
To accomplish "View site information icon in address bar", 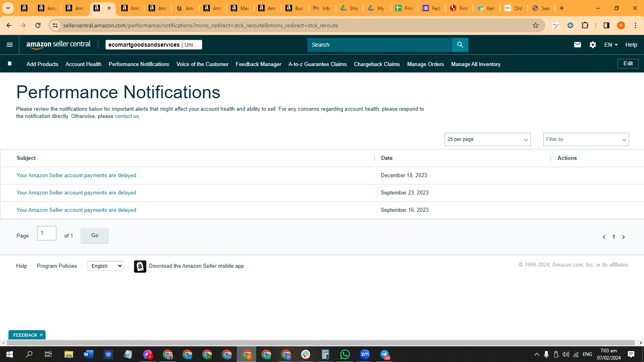I will click(55, 25).
